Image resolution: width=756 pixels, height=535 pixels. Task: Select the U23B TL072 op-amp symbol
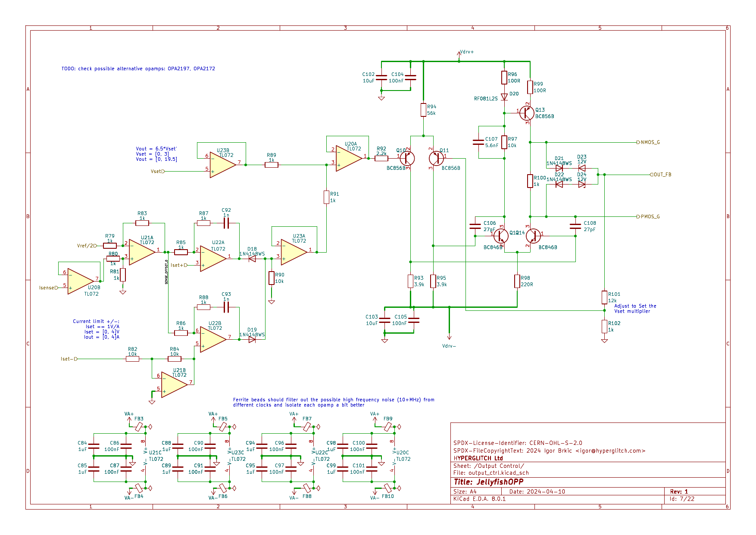pos(222,165)
